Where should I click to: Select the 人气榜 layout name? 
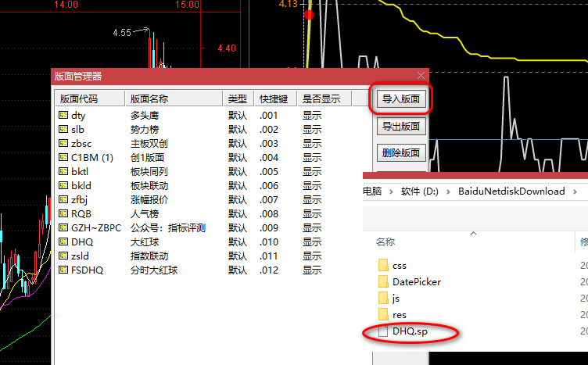[145, 213]
